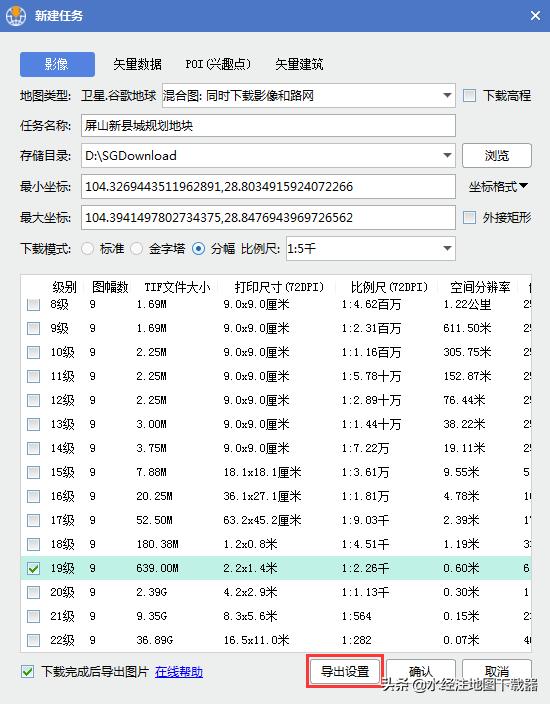
Task: Click the 180.38M file size cell
Action: [x=157, y=545]
